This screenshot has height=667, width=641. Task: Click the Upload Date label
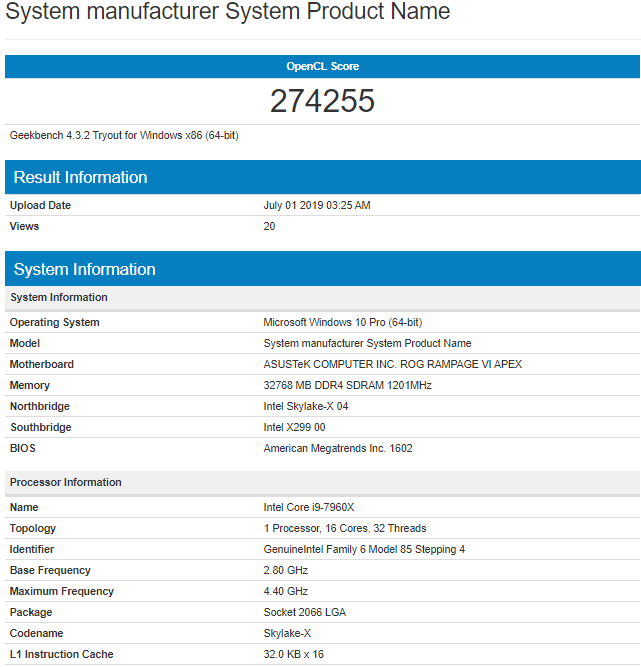tap(40, 205)
